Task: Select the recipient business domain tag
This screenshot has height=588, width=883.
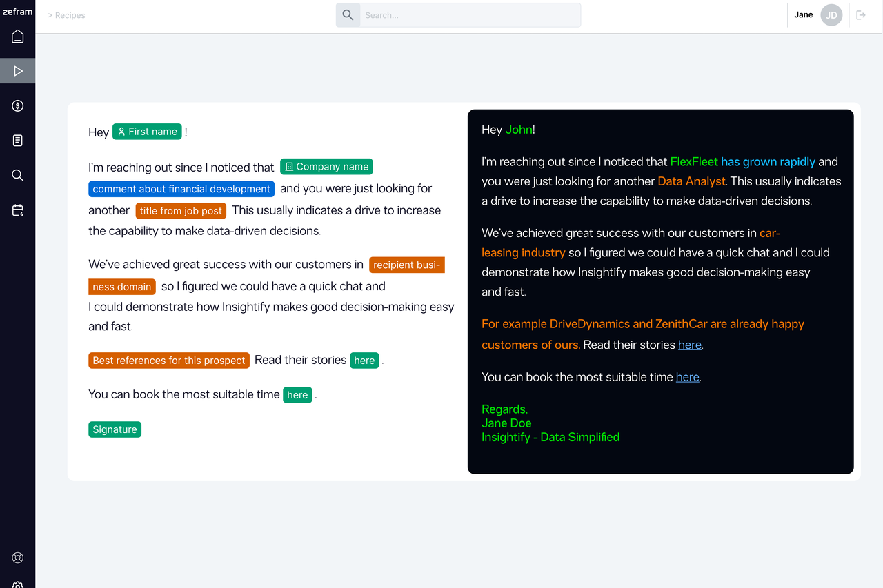Action: [x=407, y=265]
